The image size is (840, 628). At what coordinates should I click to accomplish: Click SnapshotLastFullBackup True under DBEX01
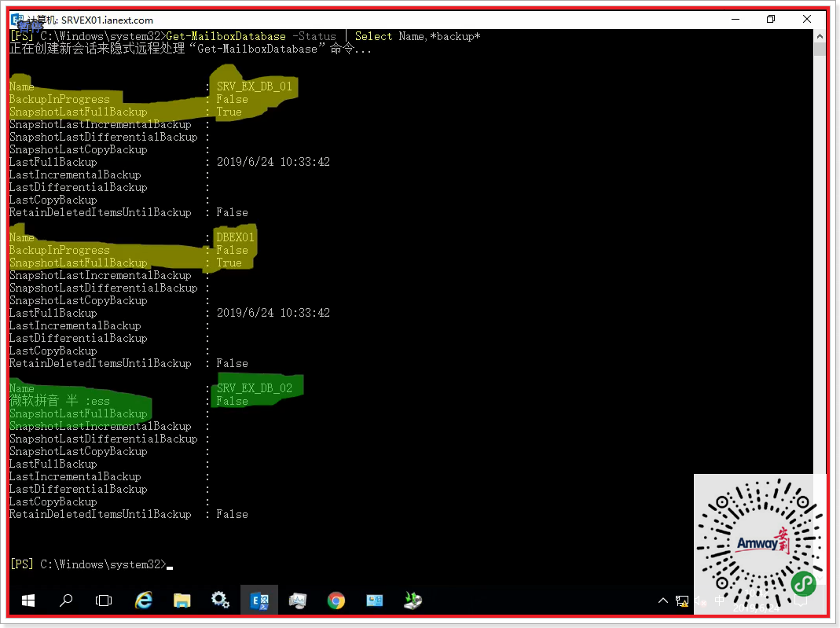click(x=229, y=263)
